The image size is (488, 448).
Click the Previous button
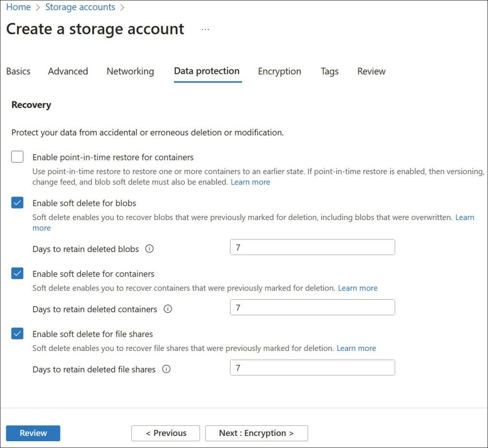(166, 433)
